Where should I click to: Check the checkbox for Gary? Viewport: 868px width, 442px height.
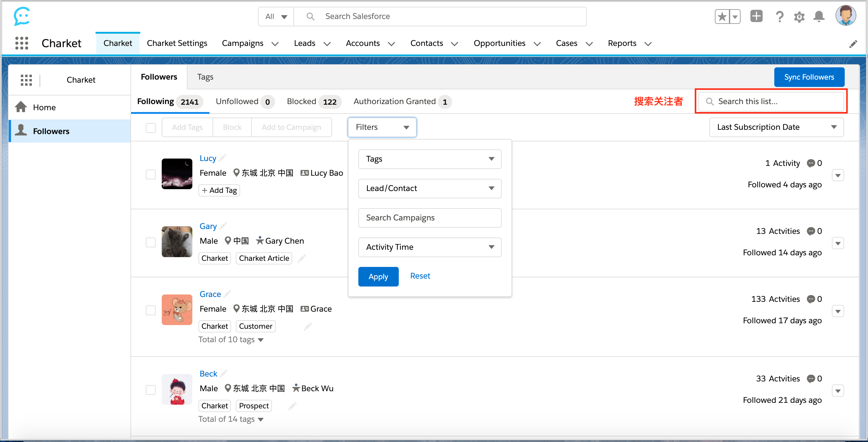tap(151, 242)
